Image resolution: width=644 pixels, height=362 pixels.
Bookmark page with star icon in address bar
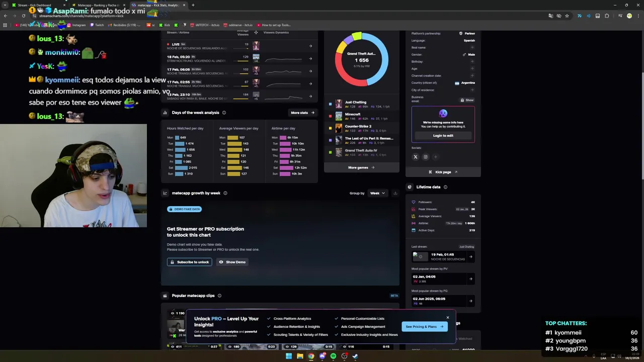click(x=567, y=16)
